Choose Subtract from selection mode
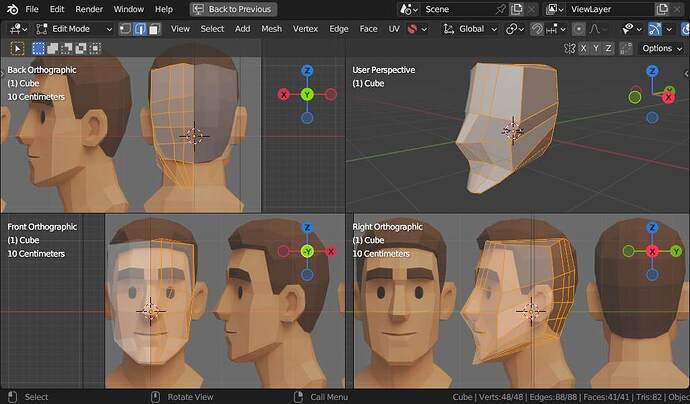 (x=66, y=48)
